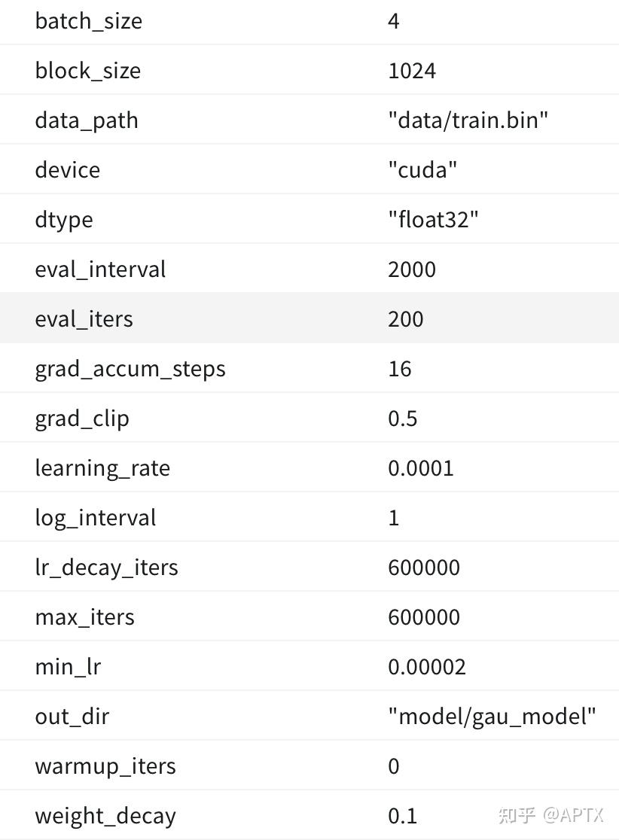This screenshot has height=840, width=619.
Task: Click the data_path value "data/train.bin"
Action: pos(468,120)
